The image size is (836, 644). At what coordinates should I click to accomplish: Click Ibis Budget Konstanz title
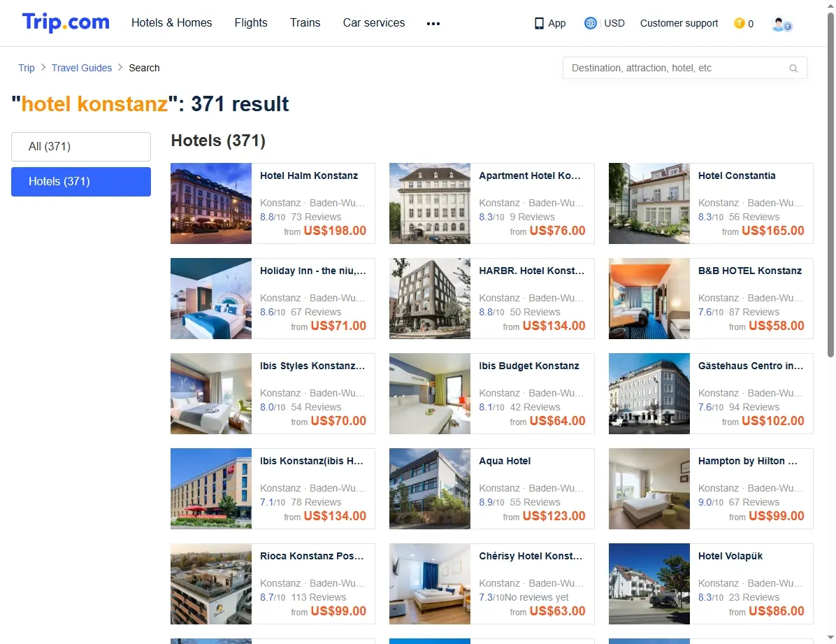click(x=529, y=366)
